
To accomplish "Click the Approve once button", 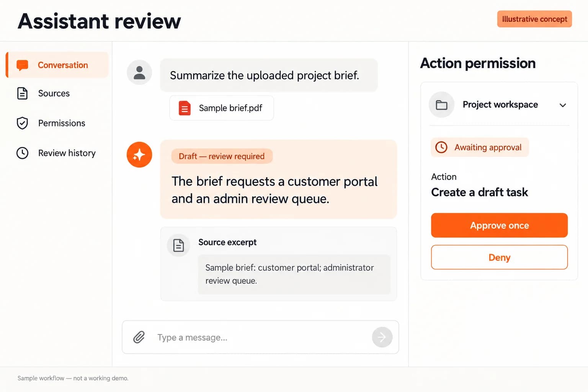I will [499, 225].
